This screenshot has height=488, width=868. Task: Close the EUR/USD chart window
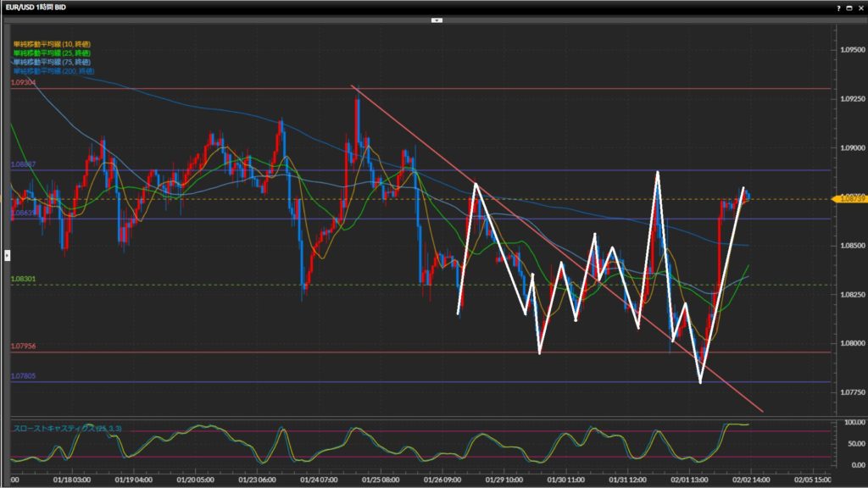click(x=860, y=7)
